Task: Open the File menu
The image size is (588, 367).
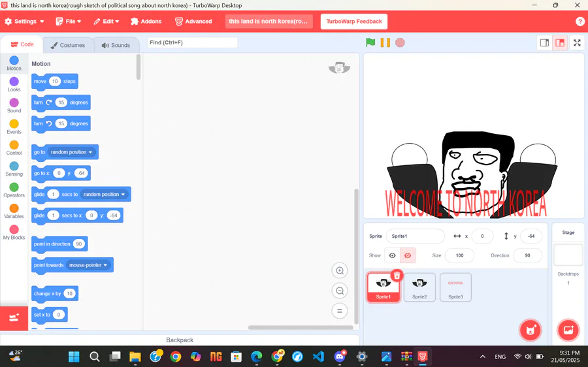Action: pyautogui.click(x=68, y=22)
